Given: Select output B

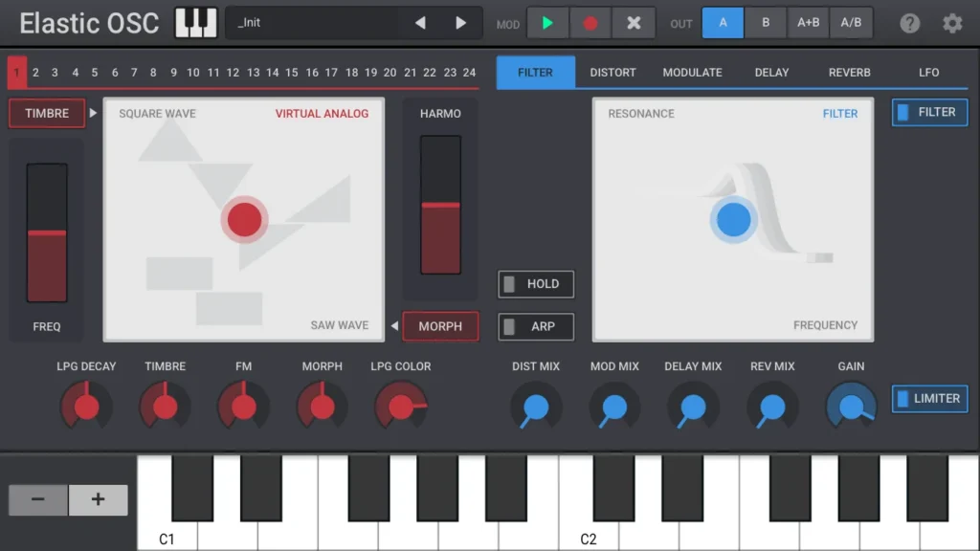Looking at the screenshot, I should tap(765, 23).
